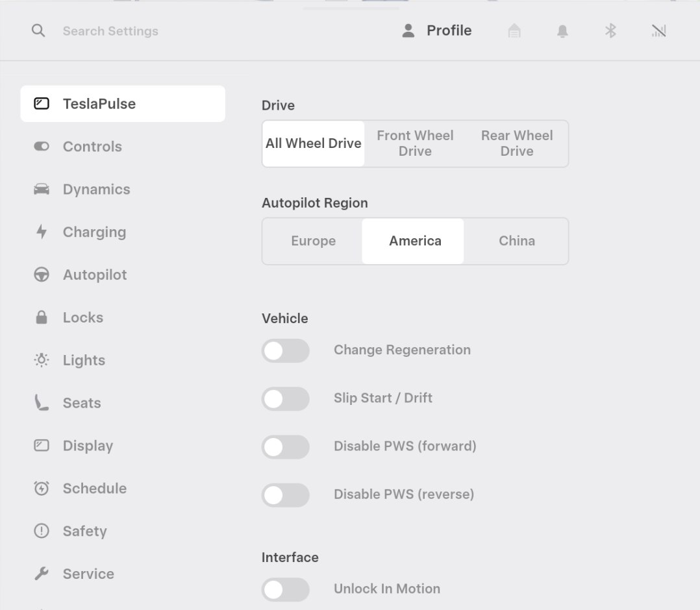This screenshot has width=700, height=610.
Task: Click the Schedule clock icon
Action: coord(42,488)
